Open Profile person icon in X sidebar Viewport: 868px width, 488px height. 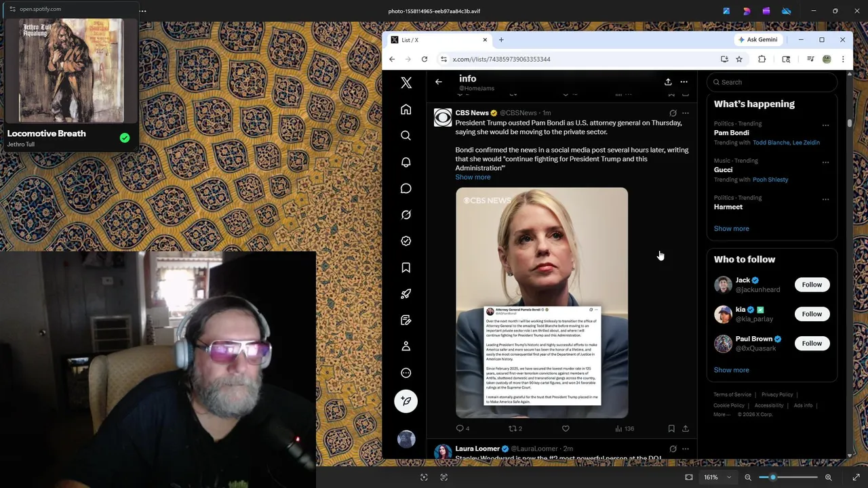(x=406, y=346)
